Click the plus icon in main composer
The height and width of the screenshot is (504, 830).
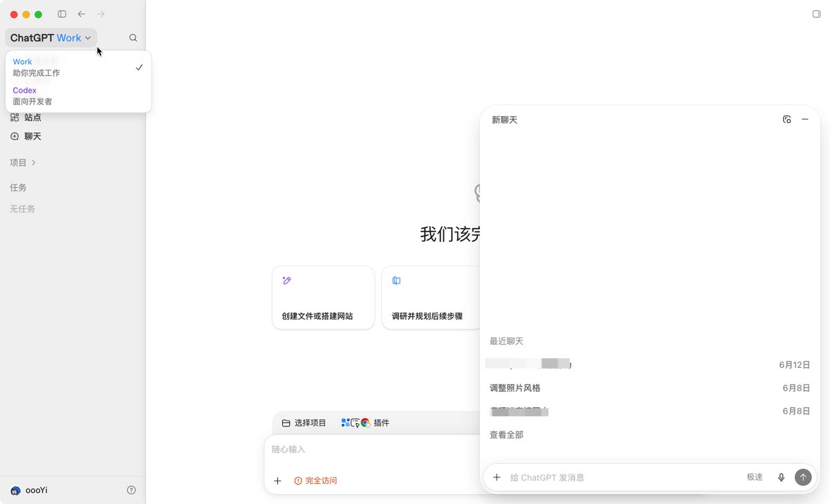click(x=277, y=480)
